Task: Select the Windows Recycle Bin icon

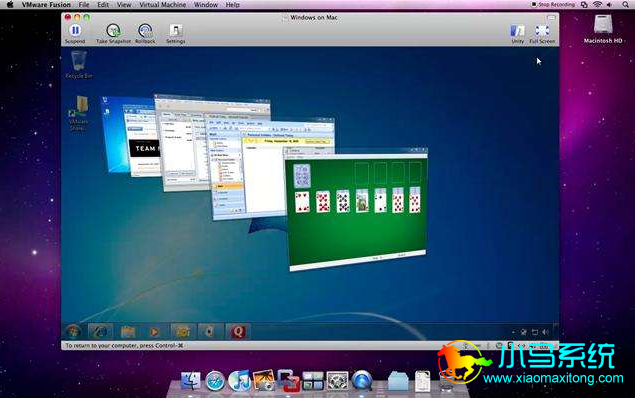Action: pos(79,64)
